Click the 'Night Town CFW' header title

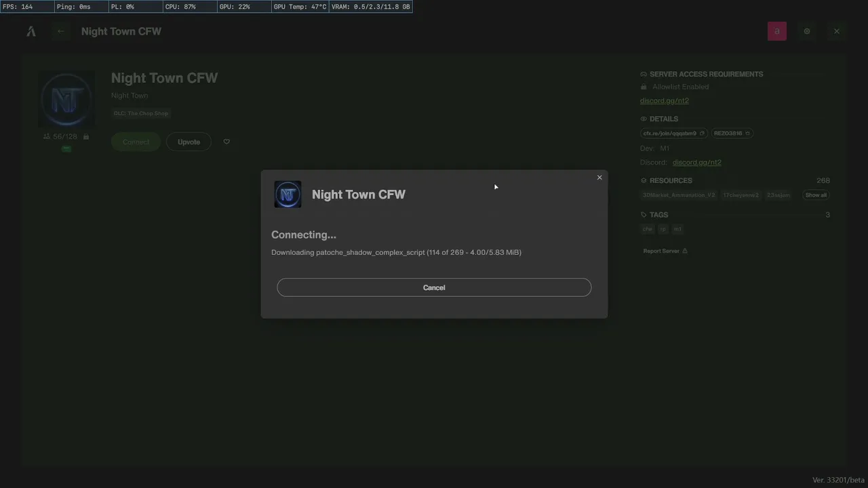[x=121, y=31]
